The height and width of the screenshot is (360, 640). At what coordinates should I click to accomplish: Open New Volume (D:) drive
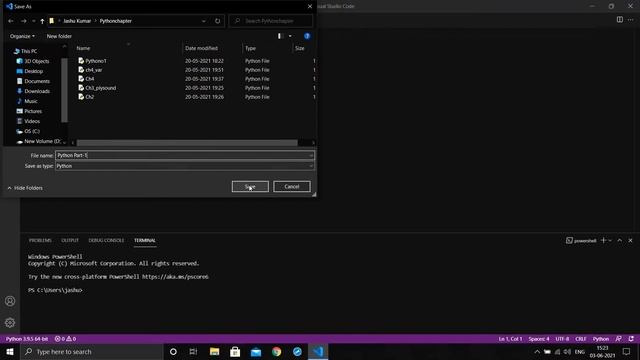click(38, 141)
